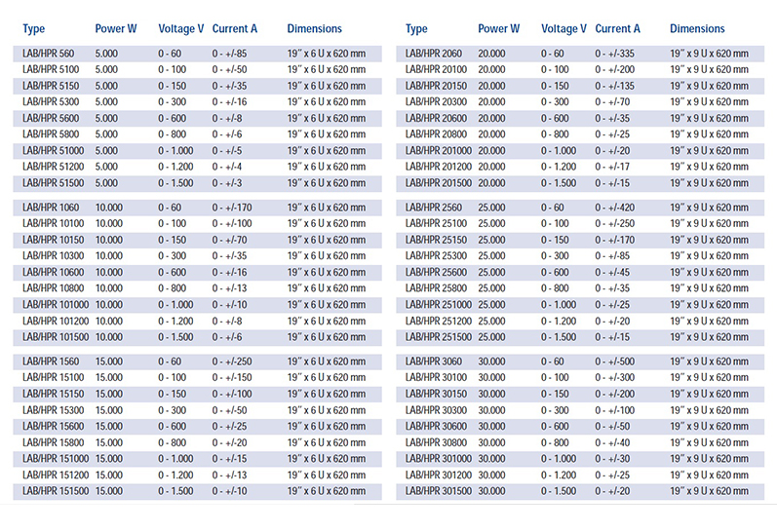
Task: Click LAB/HPR 5150 in the table
Action: coord(51,86)
